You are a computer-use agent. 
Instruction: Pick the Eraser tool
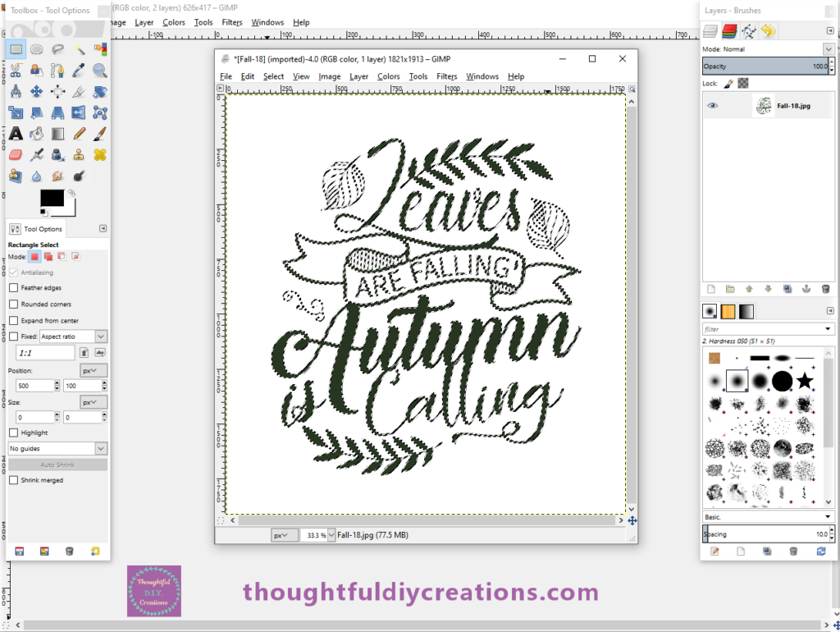click(16, 155)
